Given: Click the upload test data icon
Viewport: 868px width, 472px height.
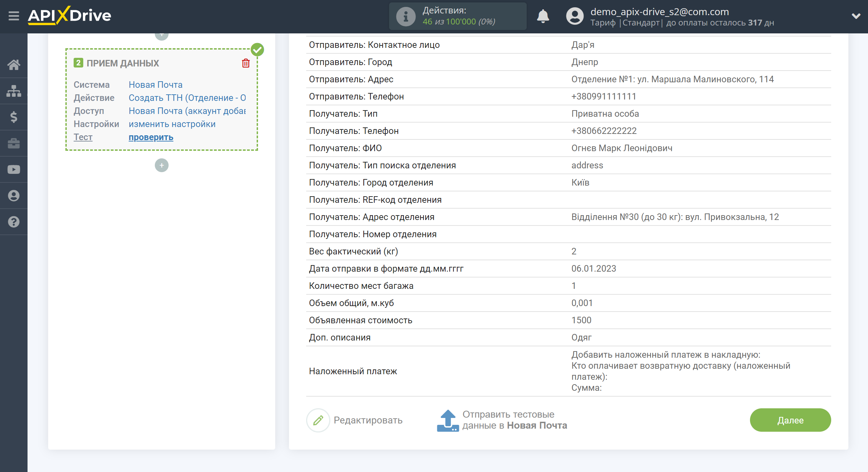Looking at the screenshot, I should click(448, 420).
